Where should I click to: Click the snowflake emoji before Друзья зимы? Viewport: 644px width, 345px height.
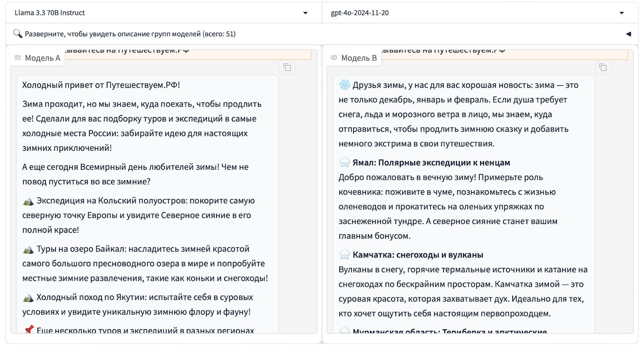point(344,85)
